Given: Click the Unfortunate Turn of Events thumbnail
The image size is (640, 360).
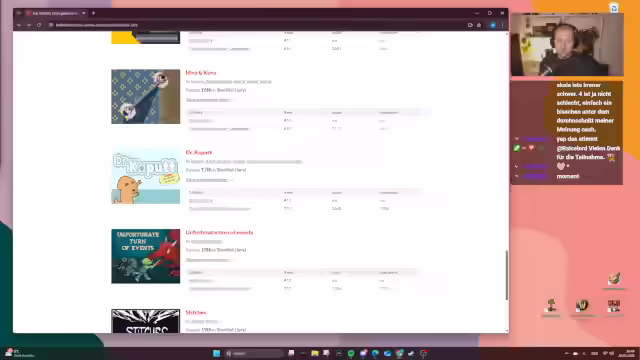Looking at the screenshot, I should [146, 256].
